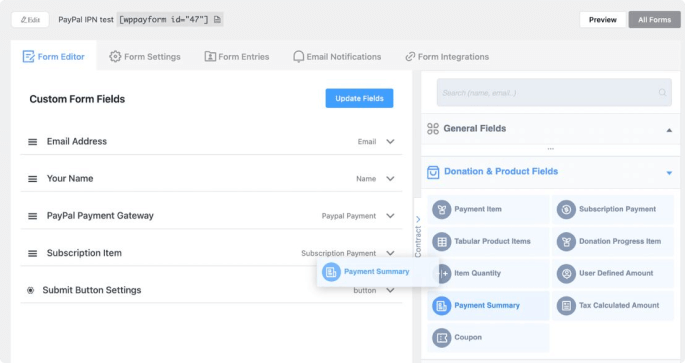Select the Subscription Payment field icon
This screenshot has height=363, width=685.
[x=566, y=209]
